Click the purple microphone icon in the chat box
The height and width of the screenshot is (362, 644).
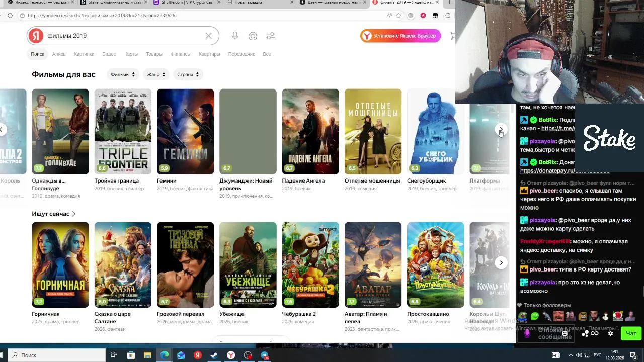527,333
